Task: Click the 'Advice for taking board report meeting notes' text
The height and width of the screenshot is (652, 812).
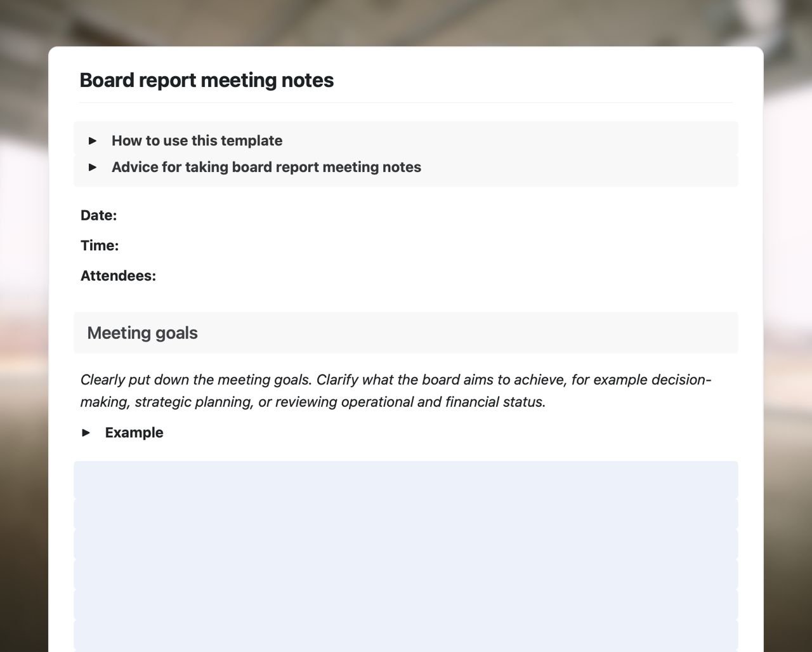Action: point(266,167)
